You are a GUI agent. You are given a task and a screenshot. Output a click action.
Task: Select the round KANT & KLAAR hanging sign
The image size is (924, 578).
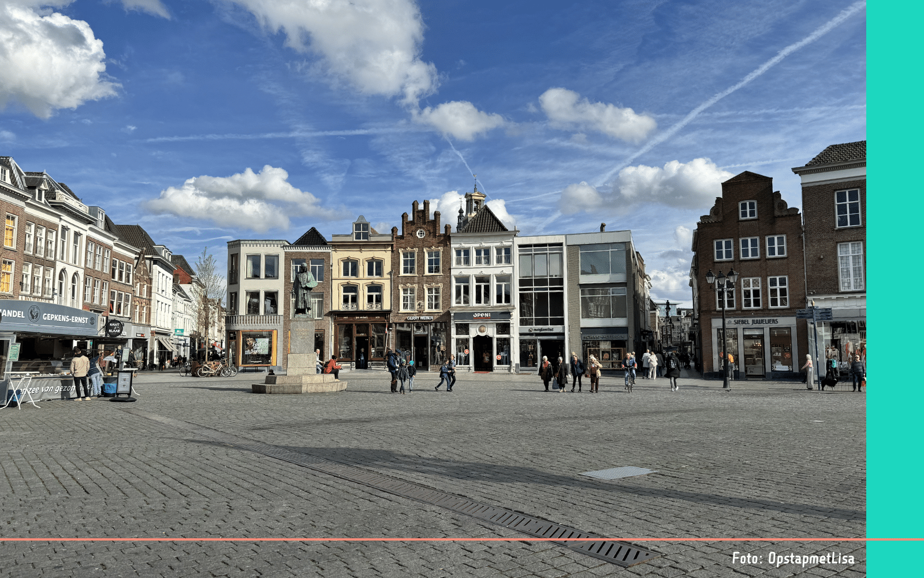(x=115, y=328)
